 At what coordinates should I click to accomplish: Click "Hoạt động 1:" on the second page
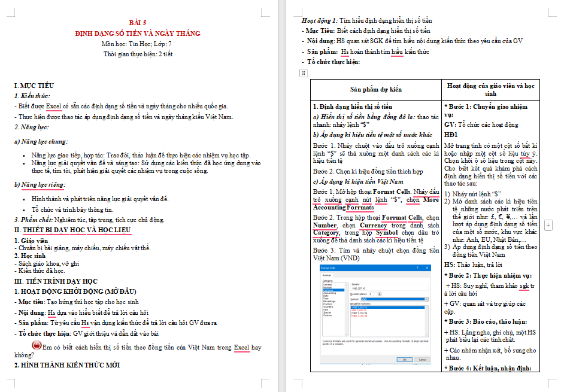320,21
